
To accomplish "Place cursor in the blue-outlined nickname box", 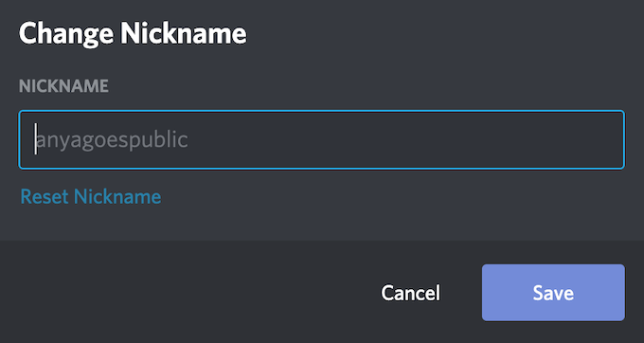I will 322,139.
